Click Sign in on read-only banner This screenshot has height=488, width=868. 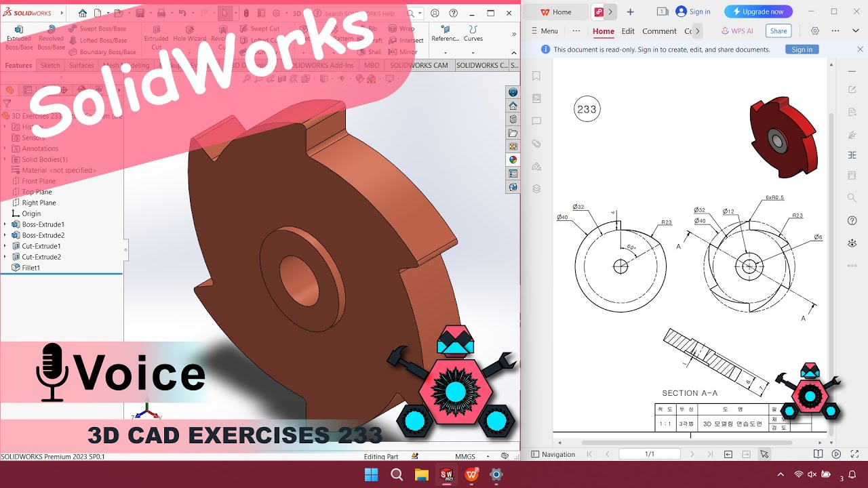point(802,49)
